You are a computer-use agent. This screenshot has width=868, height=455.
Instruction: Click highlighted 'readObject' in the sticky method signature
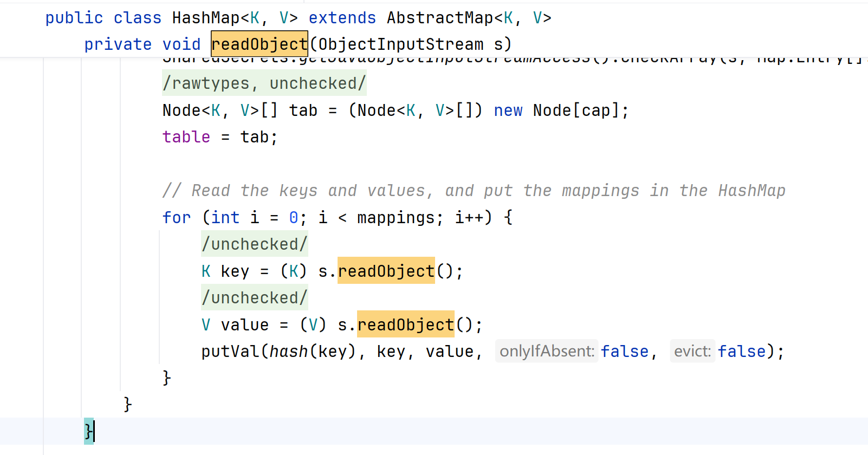pos(260,44)
